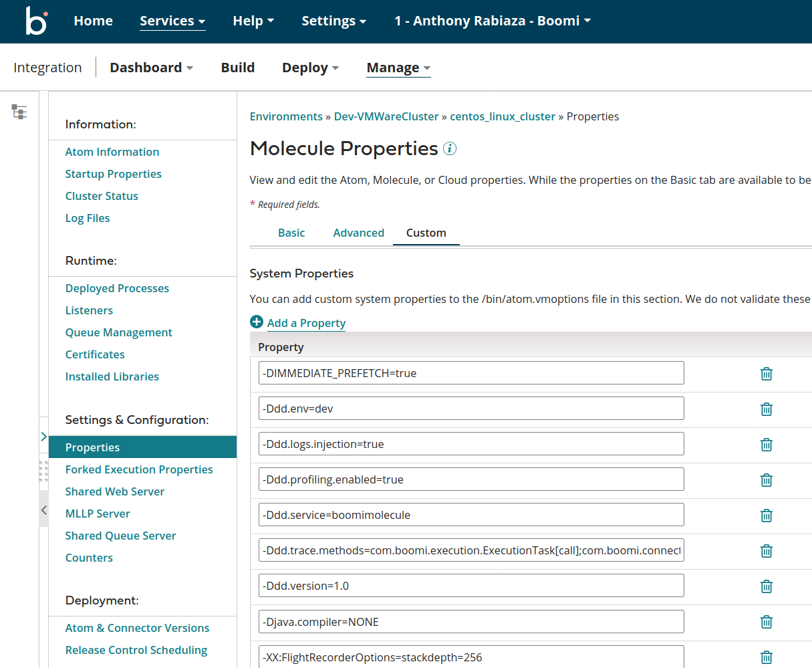Click the Molecule Properties info icon
The image size is (812, 668).
click(450, 148)
